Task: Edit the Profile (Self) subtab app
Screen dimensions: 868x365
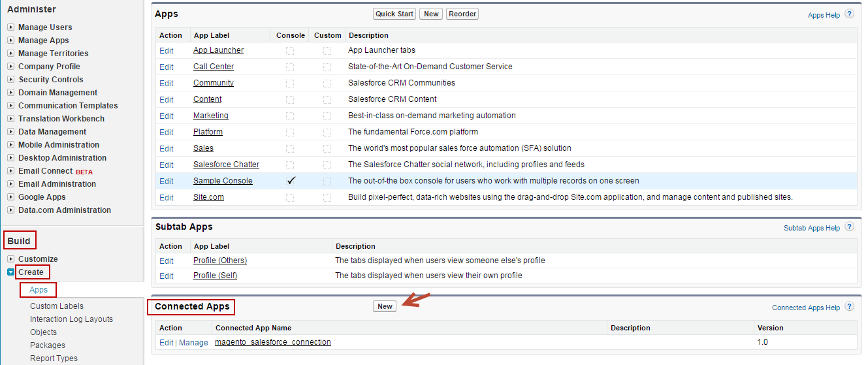Action: (x=167, y=276)
